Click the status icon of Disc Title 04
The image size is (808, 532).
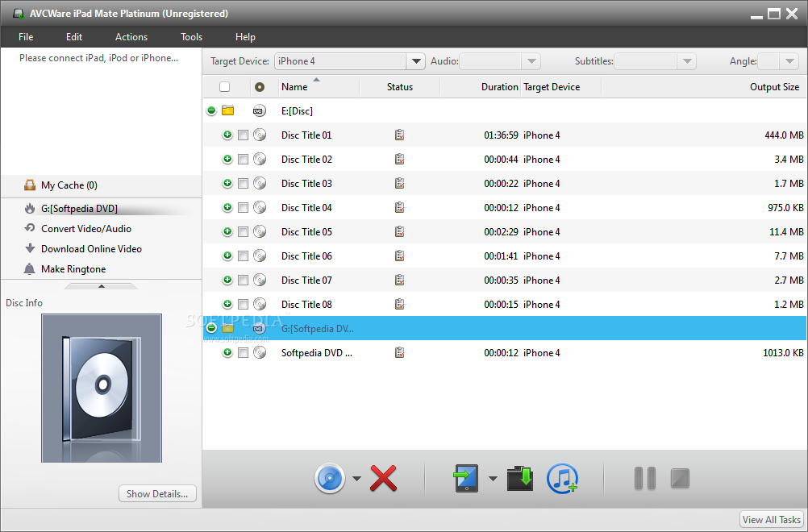pyautogui.click(x=399, y=207)
